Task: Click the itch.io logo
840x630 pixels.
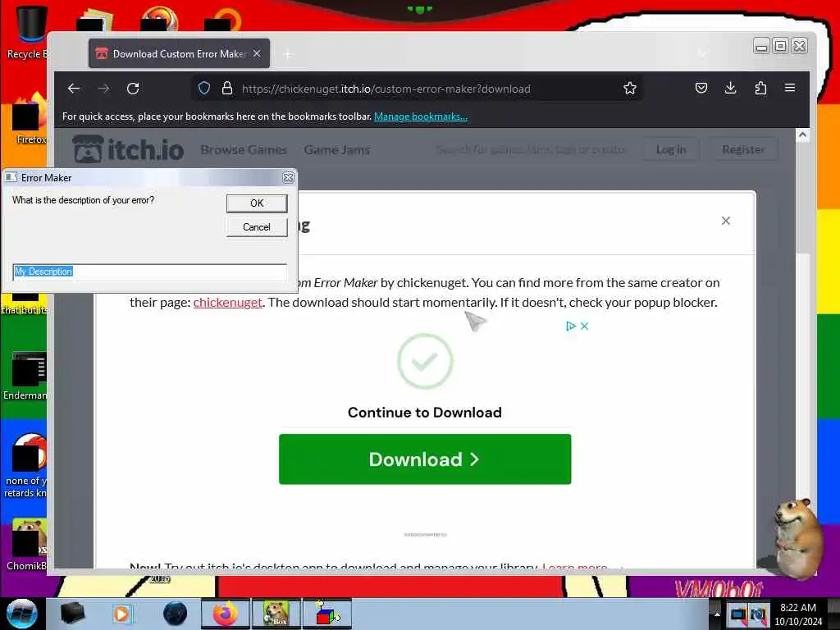Action: pyautogui.click(x=128, y=149)
